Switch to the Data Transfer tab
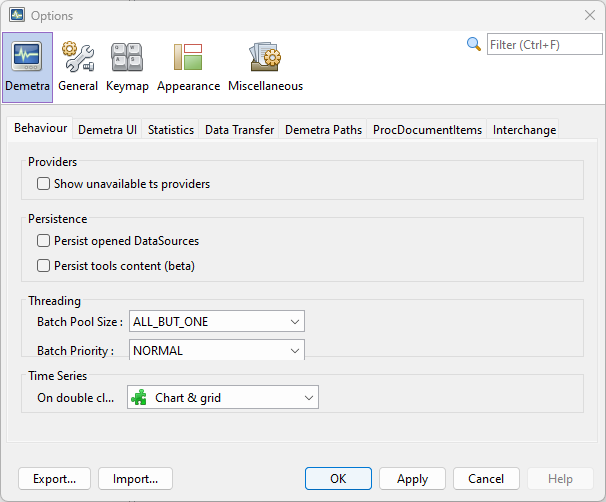This screenshot has width=606, height=502. click(x=239, y=130)
